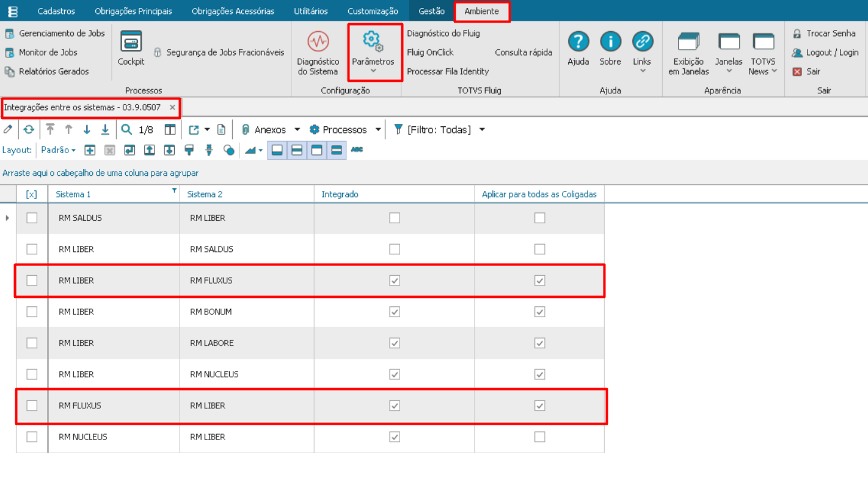Viewport: 868px width, 498px height.
Task: Open the main application menu icon
Action: click(x=13, y=12)
